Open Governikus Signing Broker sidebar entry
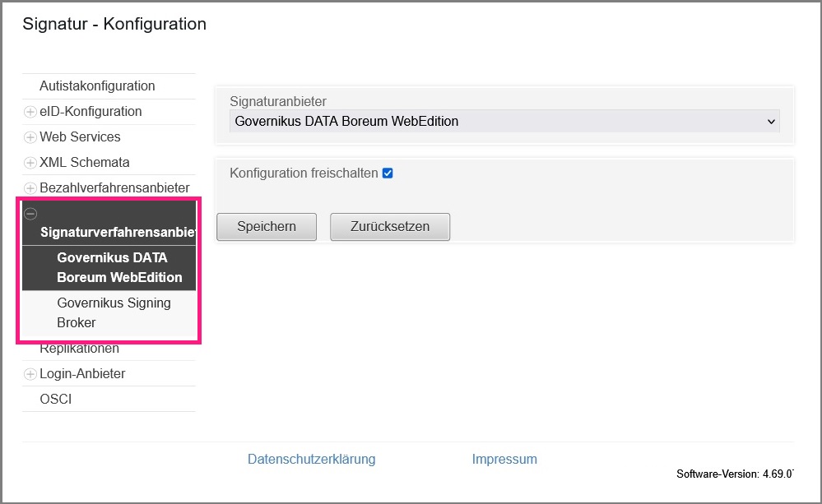822x504 pixels. [114, 312]
